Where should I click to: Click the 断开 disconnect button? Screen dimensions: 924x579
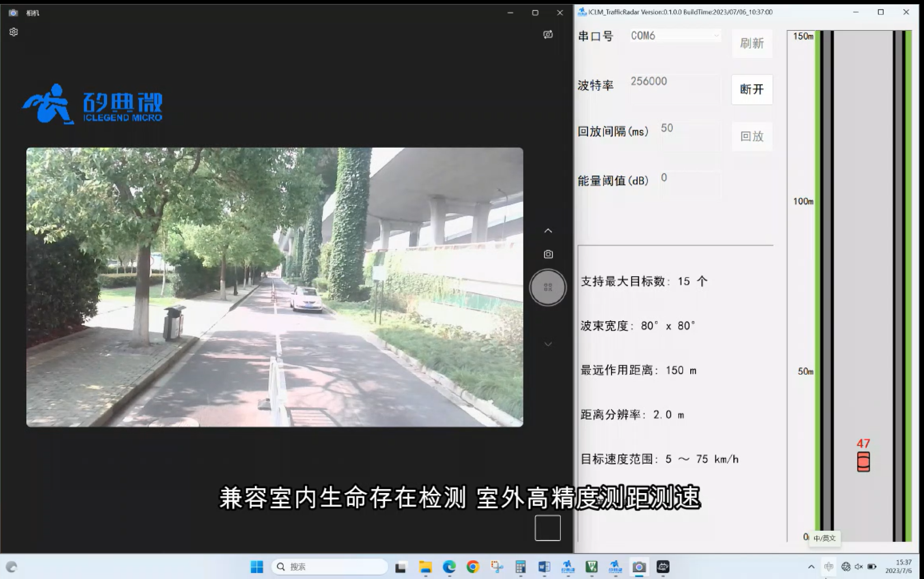click(x=752, y=89)
